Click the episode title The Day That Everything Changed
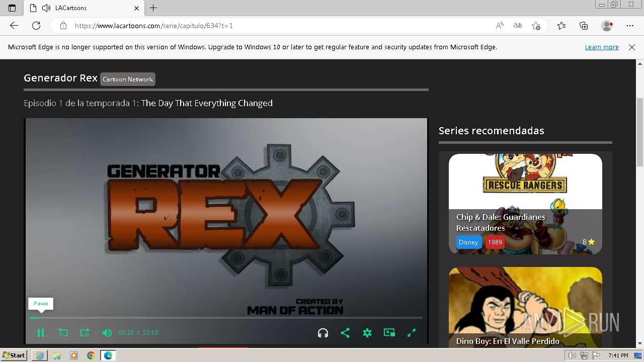 [207, 103]
